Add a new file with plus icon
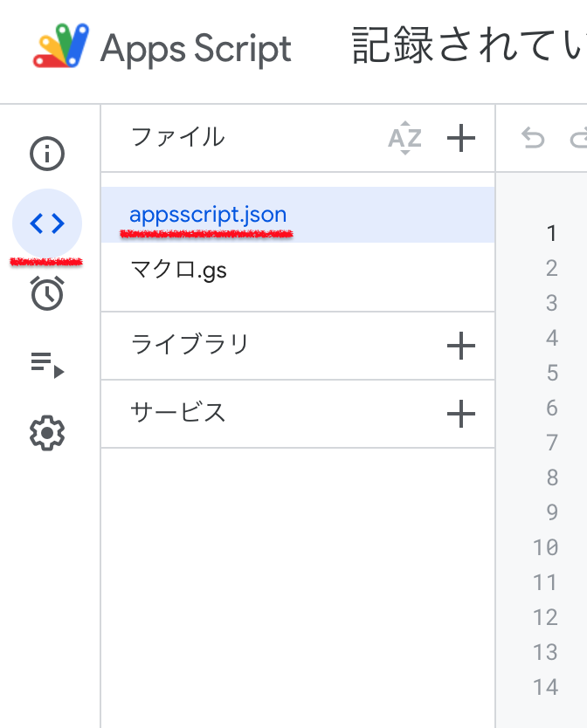The width and height of the screenshot is (587, 728). pos(460,138)
